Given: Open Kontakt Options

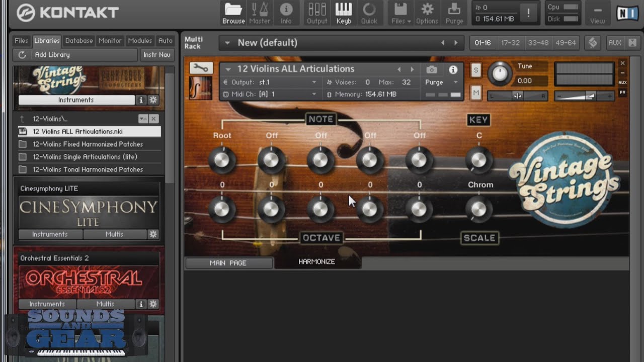Looking at the screenshot, I should [427, 13].
